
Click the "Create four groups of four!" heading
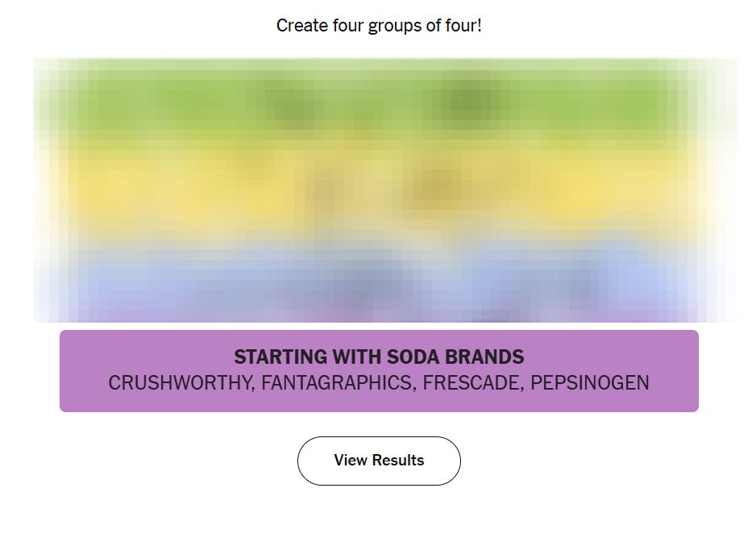[x=379, y=26]
